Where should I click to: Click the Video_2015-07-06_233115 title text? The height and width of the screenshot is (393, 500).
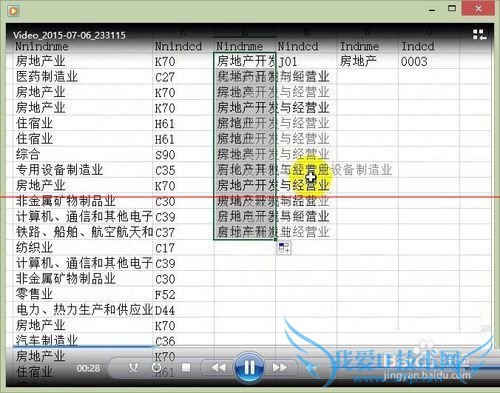tap(69, 35)
